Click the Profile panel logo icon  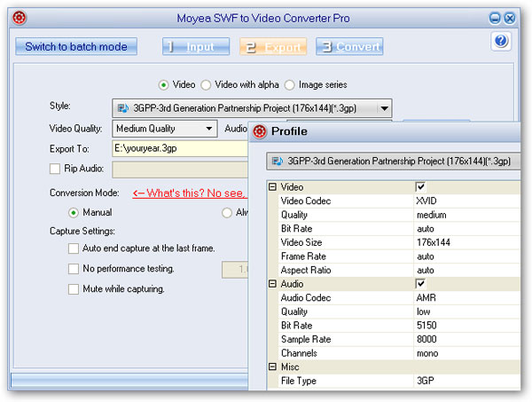(x=260, y=131)
